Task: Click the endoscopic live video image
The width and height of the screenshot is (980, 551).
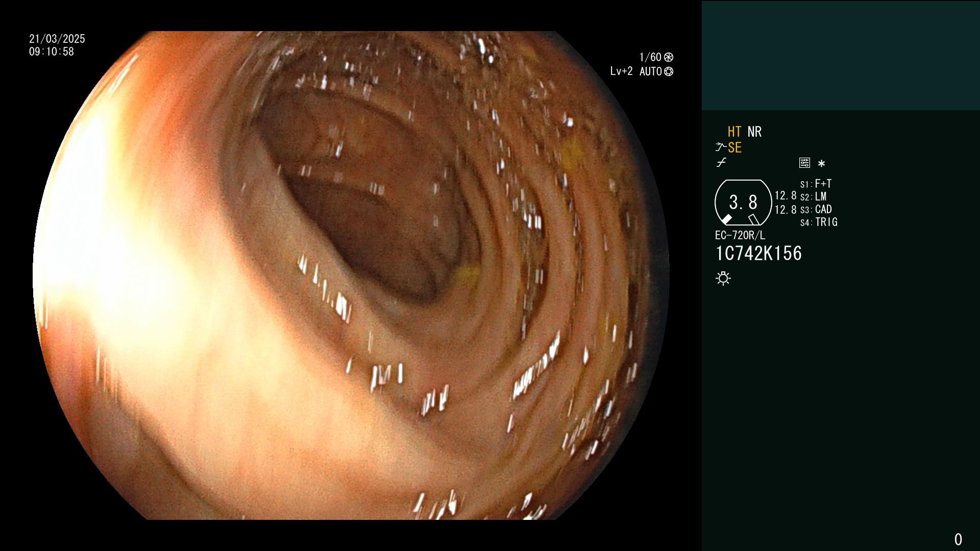Action: (351, 275)
